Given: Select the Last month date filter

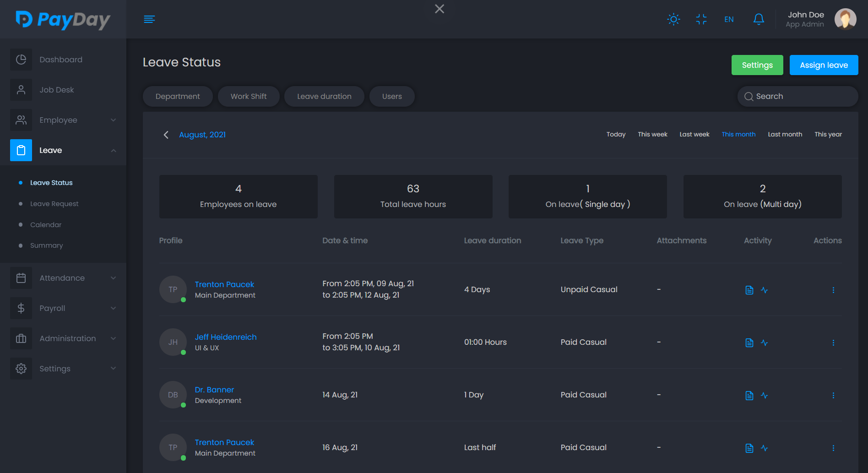Looking at the screenshot, I should (785, 134).
